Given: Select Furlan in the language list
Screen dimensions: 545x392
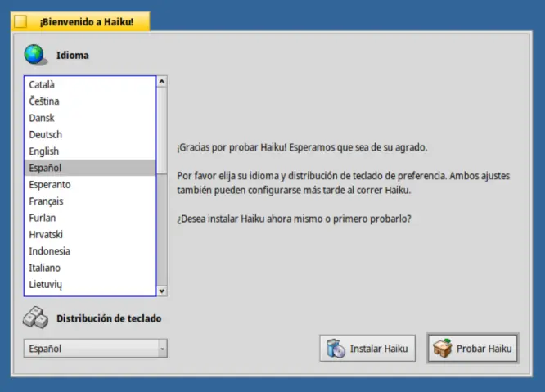Looking at the screenshot, I should (90, 218).
